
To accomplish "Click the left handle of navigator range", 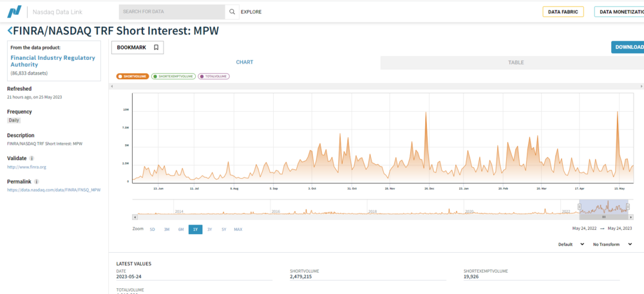I will click(580, 207).
